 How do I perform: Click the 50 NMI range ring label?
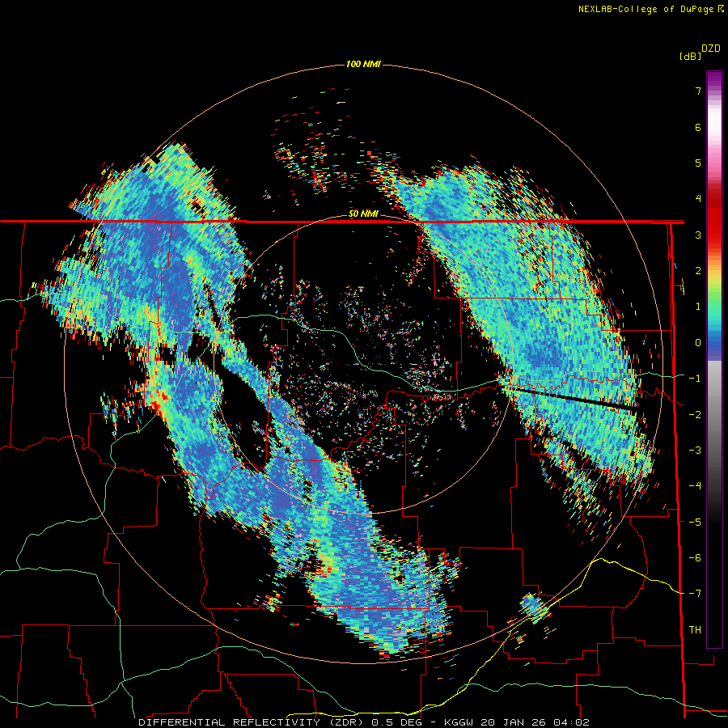coord(363,214)
